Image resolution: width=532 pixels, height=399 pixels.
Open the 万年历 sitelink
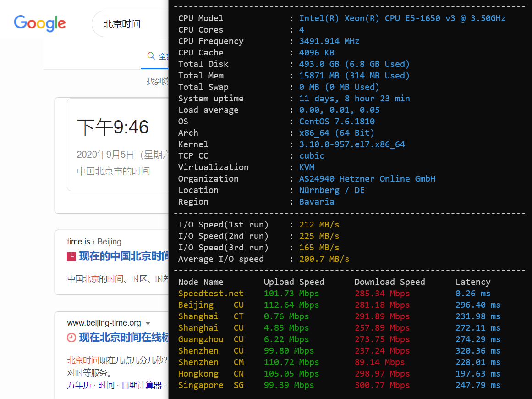click(79, 385)
